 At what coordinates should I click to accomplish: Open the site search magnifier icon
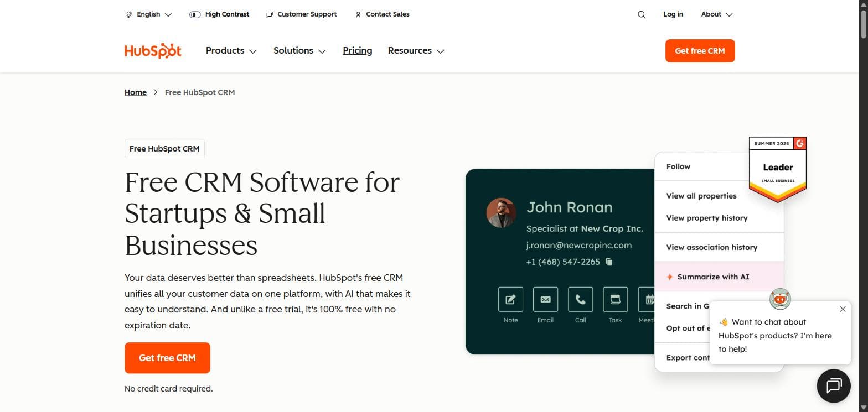(x=642, y=15)
